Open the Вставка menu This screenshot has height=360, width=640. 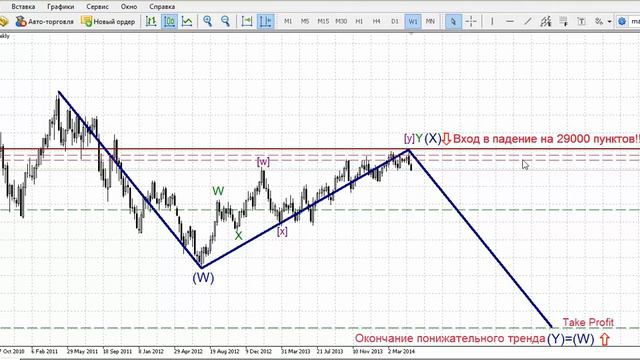coord(23,7)
